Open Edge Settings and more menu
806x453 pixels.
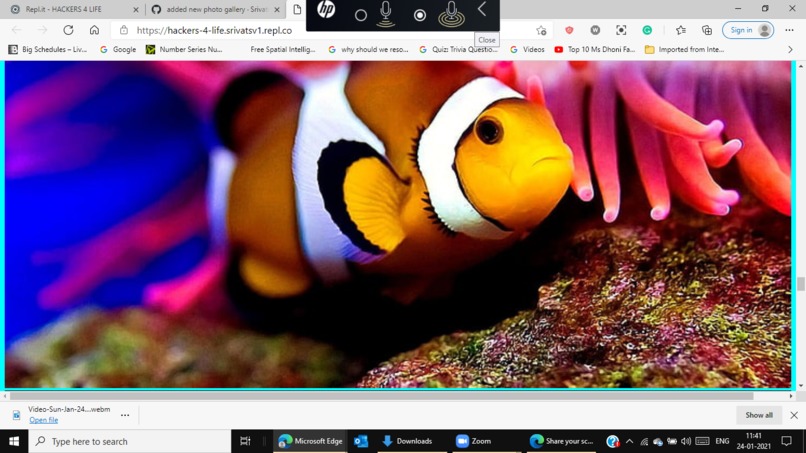click(x=789, y=30)
